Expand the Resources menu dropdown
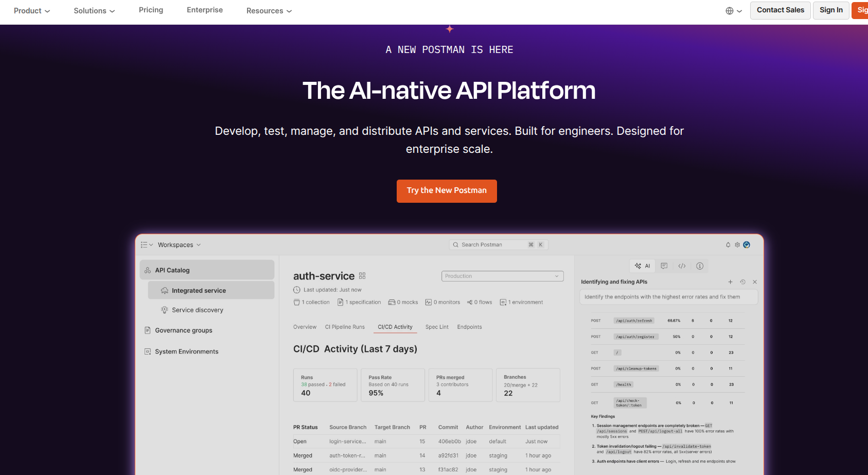The height and width of the screenshot is (475, 868). click(269, 11)
